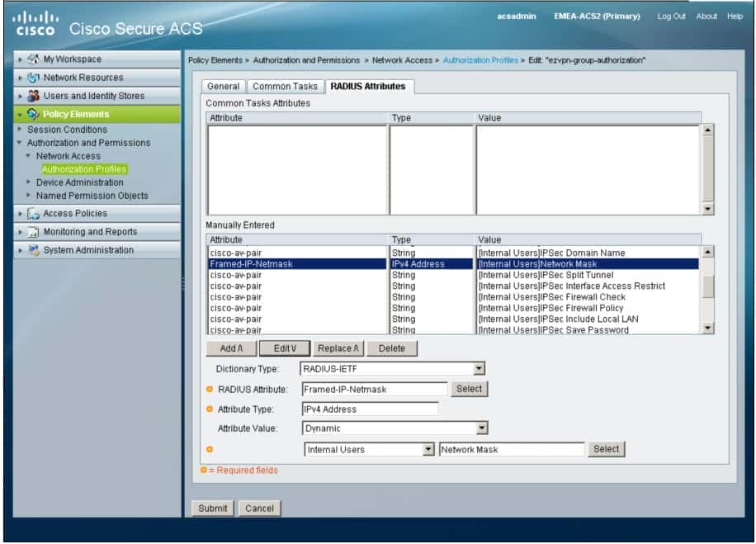Open the Help link

pyautogui.click(x=735, y=17)
